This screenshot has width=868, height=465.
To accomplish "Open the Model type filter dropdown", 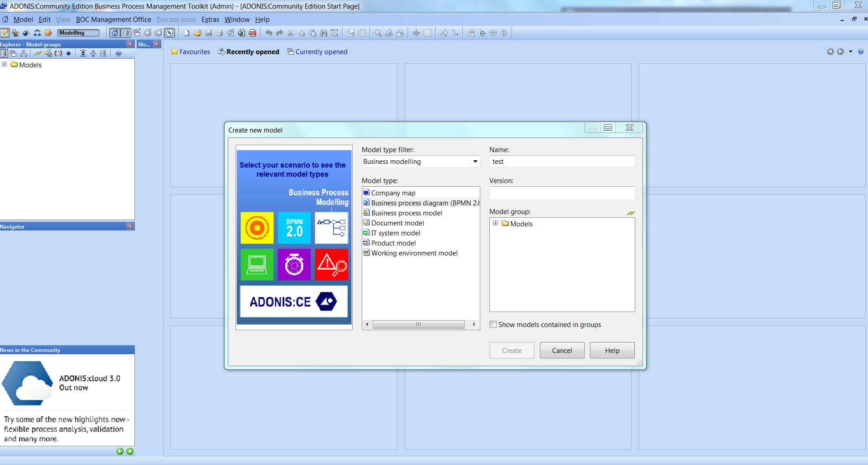I will tap(475, 162).
